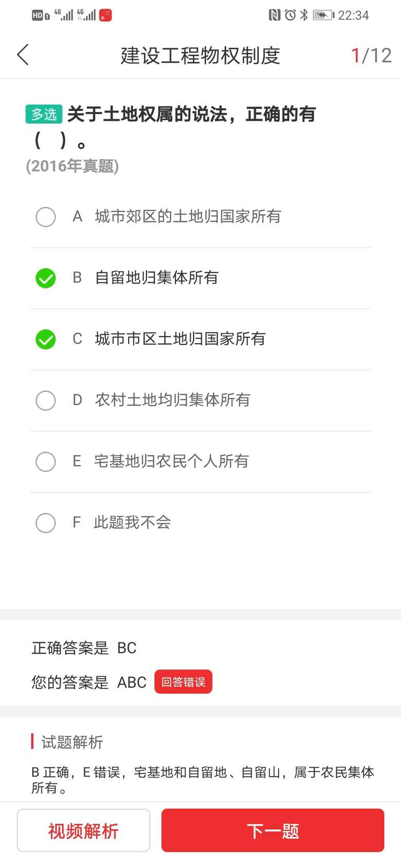Tap the 建设工程物权制度 page title
The image size is (401, 868).
tap(200, 55)
